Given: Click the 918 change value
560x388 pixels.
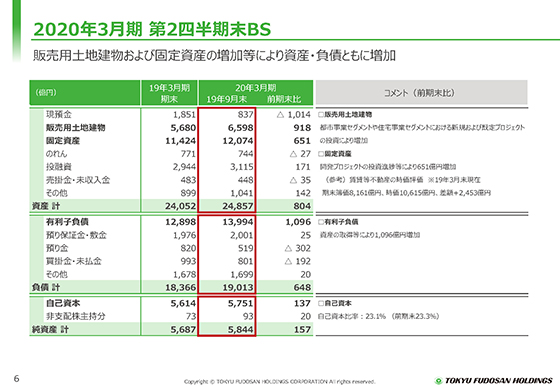Looking at the screenshot, I should [x=302, y=128].
